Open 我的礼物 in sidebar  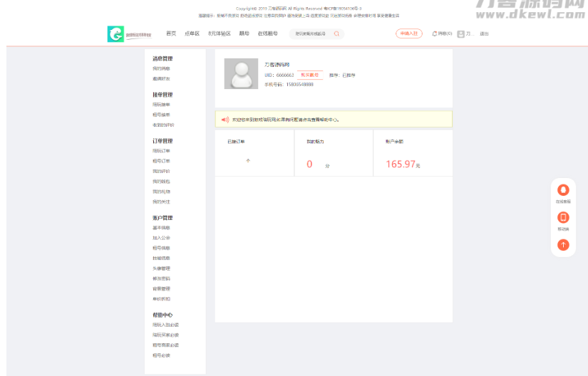coord(161,192)
